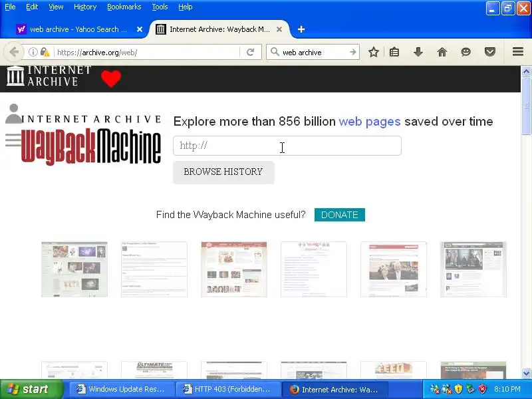Open the second thumbnail text document page
This screenshot has height=399, width=532.
click(154, 269)
